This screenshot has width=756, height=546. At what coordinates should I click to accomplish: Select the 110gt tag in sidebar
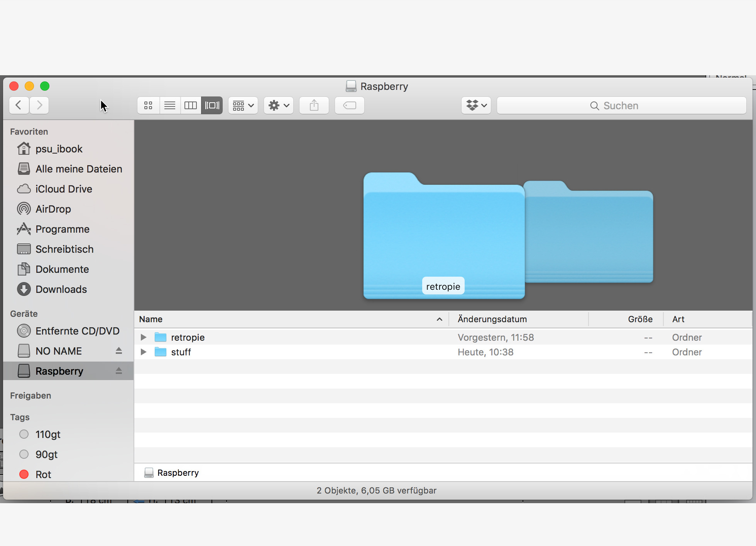tap(48, 434)
